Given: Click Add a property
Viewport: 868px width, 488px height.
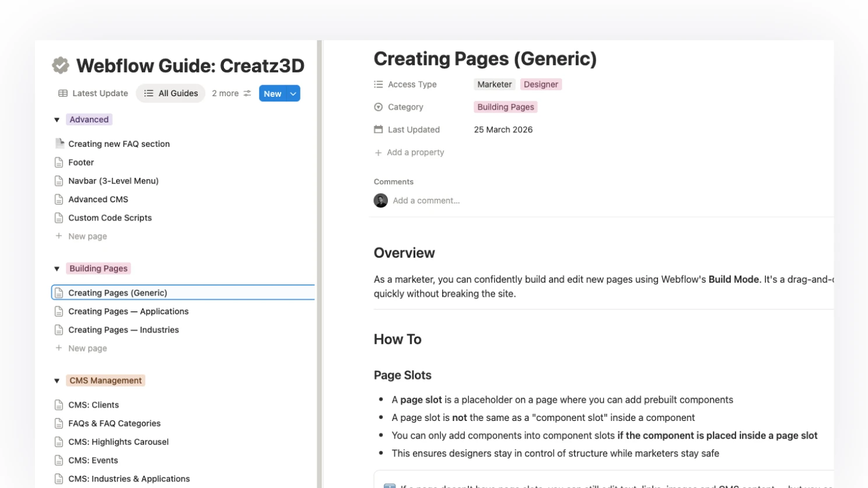Looking at the screenshot, I should (409, 152).
